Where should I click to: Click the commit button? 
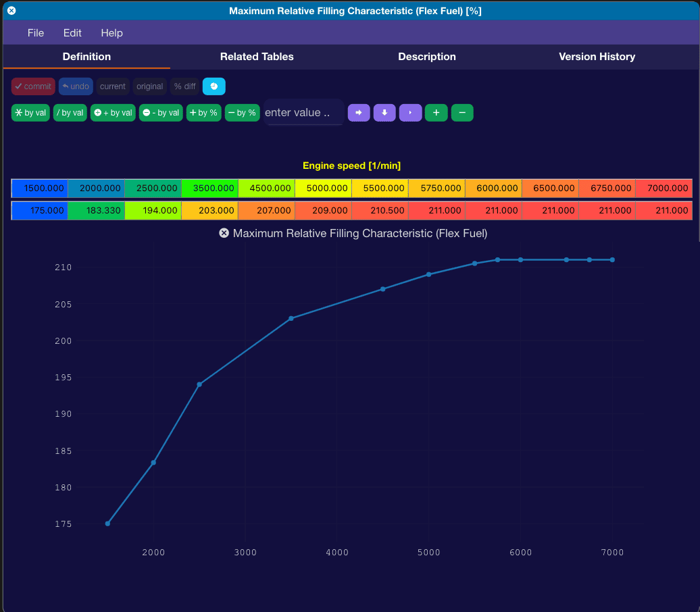point(33,86)
